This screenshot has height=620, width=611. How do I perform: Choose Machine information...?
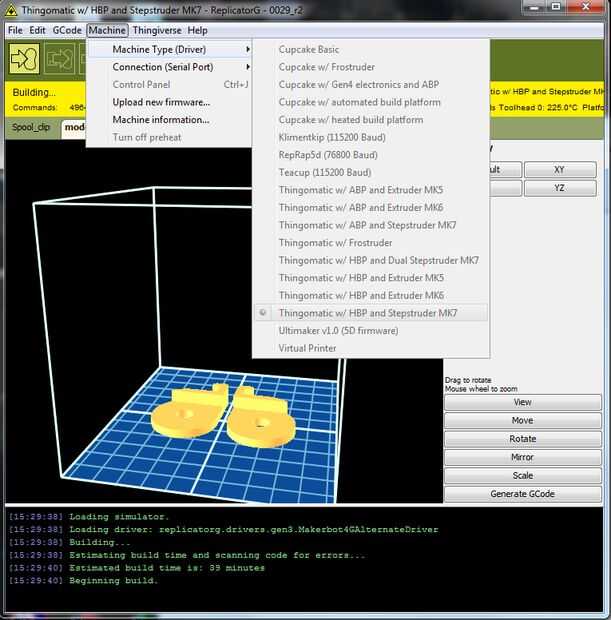click(169, 119)
